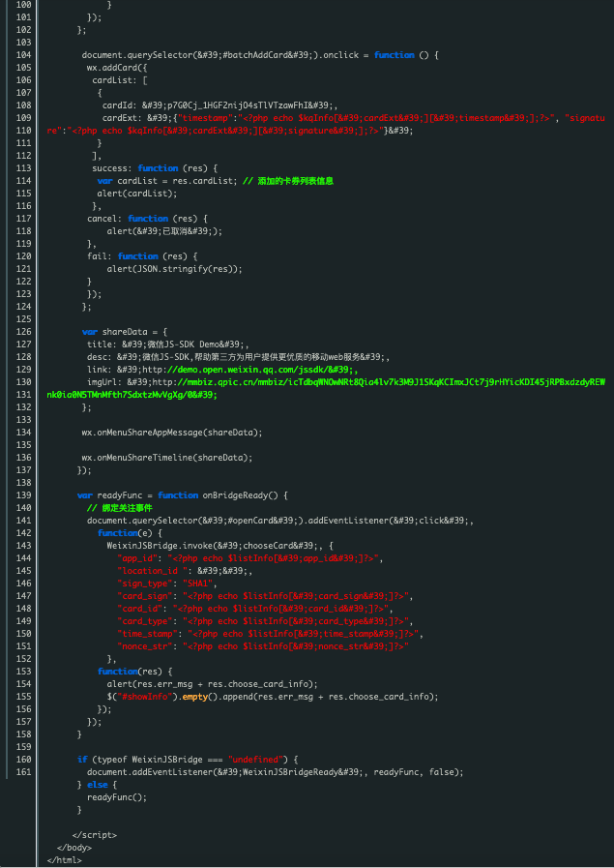
Task: Click the '} else {' line
Action: 97,785
